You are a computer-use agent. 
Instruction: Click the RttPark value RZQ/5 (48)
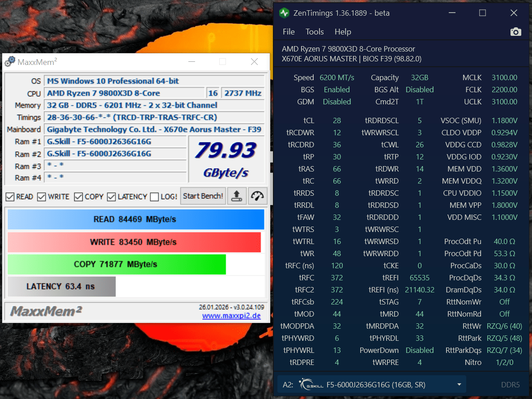point(504,338)
